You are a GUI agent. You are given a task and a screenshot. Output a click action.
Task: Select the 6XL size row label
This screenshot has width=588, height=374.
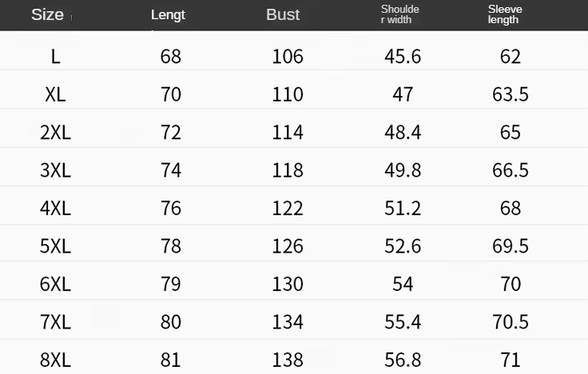click(x=55, y=284)
